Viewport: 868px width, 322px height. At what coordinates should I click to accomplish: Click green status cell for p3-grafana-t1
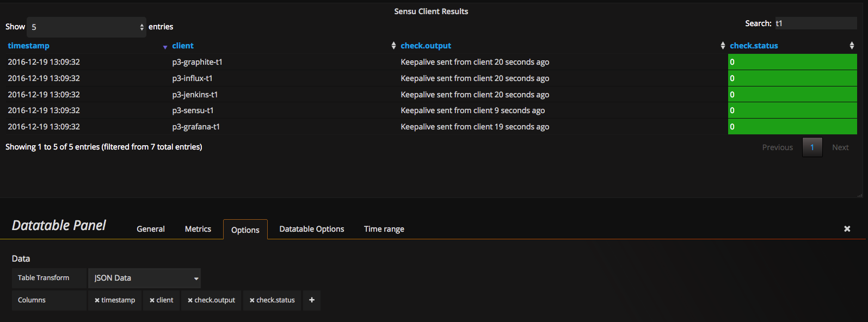792,127
